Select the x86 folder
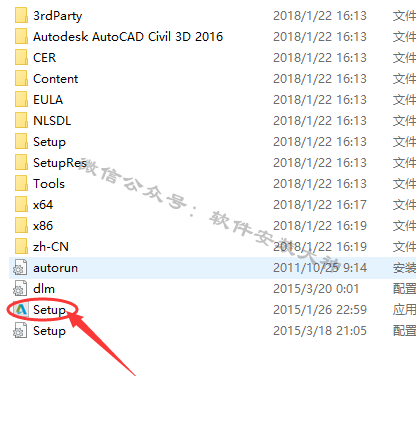This screenshot has width=416, height=437. pos(43,226)
